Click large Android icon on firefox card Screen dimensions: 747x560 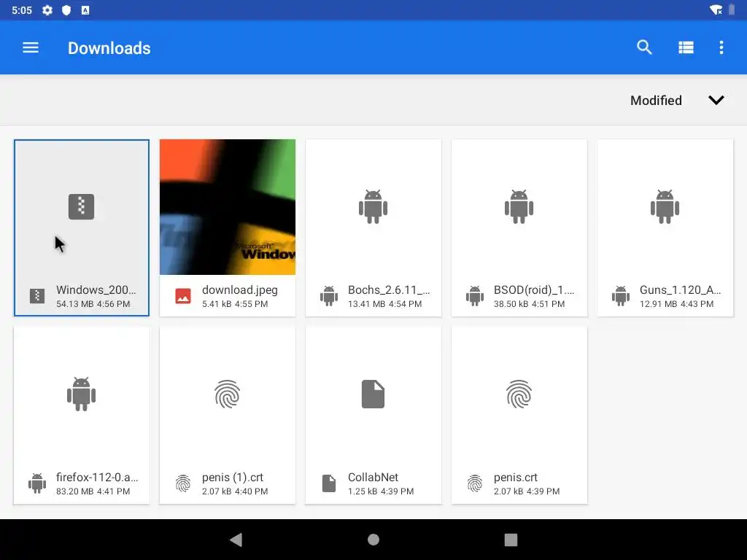point(81,394)
